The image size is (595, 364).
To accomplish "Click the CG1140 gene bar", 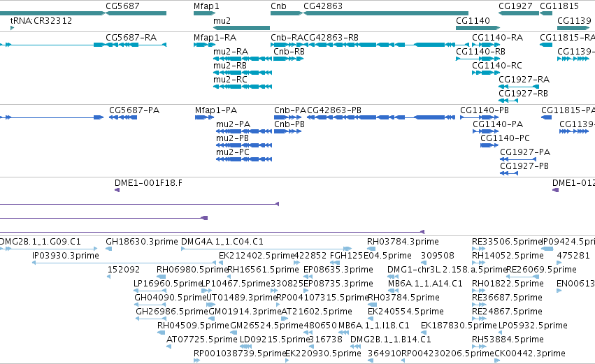I will [478, 28].
